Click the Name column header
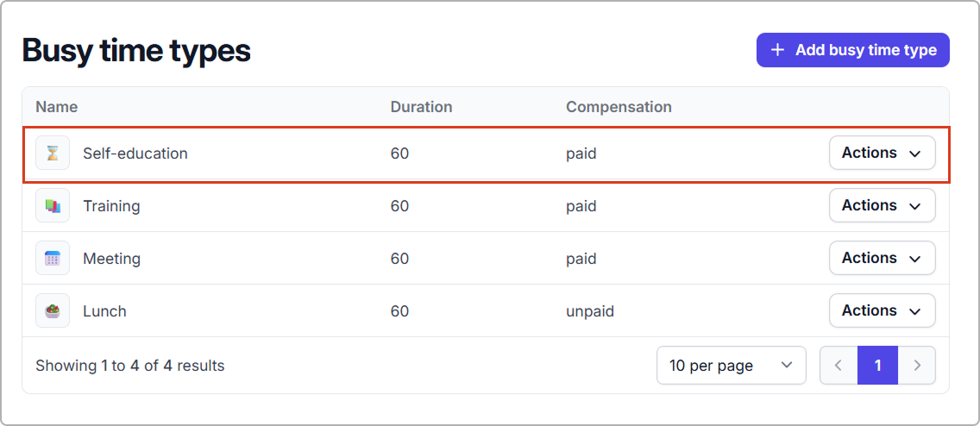 (x=56, y=107)
